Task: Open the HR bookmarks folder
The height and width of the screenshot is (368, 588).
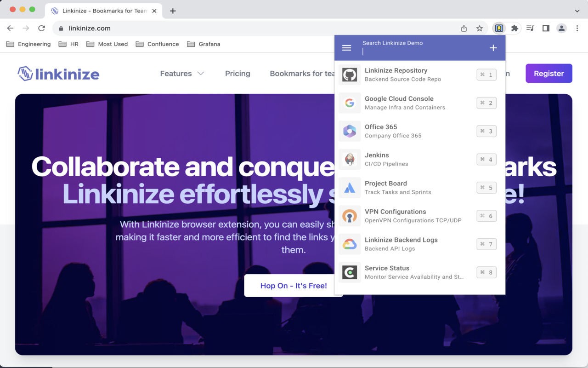Action: [x=68, y=44]
